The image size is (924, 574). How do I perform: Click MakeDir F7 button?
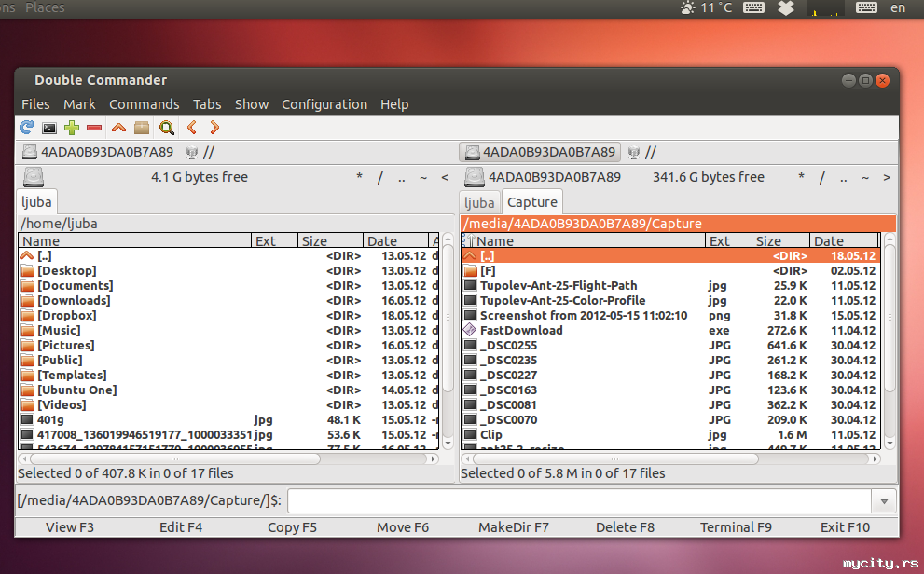(513, 526)
